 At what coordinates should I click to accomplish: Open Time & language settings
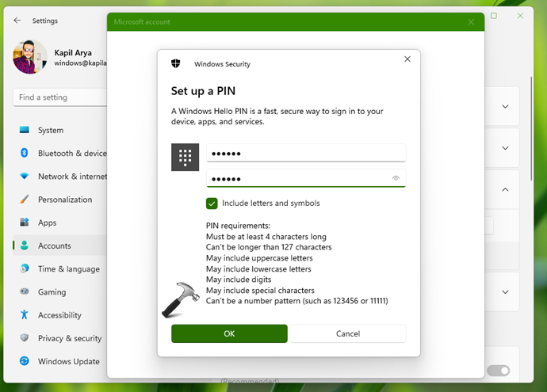click(x=68, y=269)
